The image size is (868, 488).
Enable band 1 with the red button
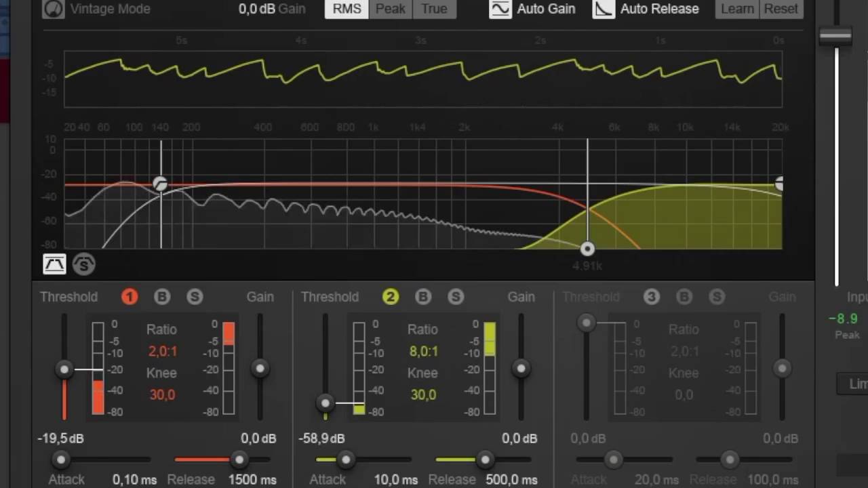130,297
